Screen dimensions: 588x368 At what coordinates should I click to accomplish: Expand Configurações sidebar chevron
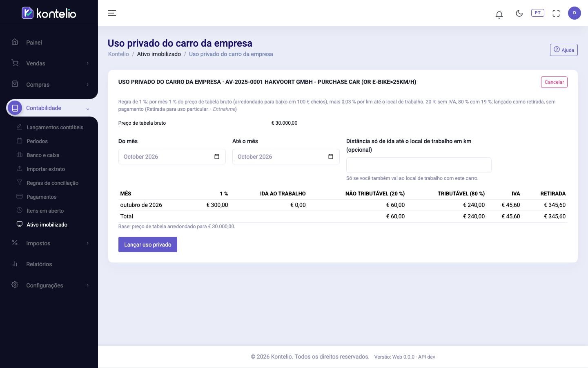tap(87, 285)
